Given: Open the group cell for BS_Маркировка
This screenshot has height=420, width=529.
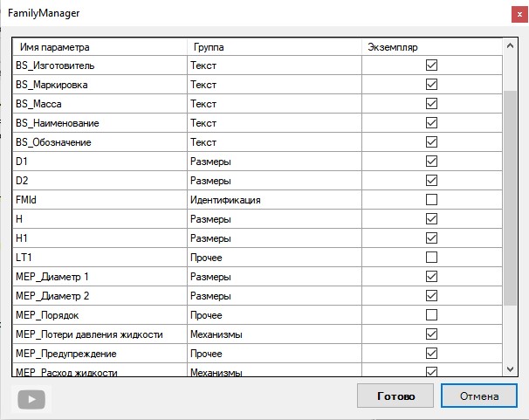Looking at the screenshot, I should 274,85.
